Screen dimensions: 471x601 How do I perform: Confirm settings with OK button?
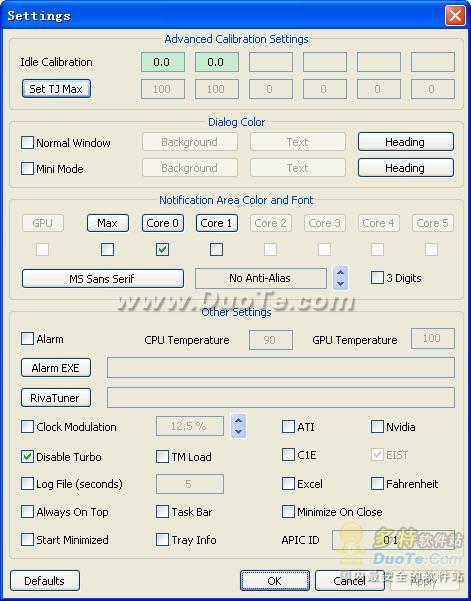coord(275,581)
